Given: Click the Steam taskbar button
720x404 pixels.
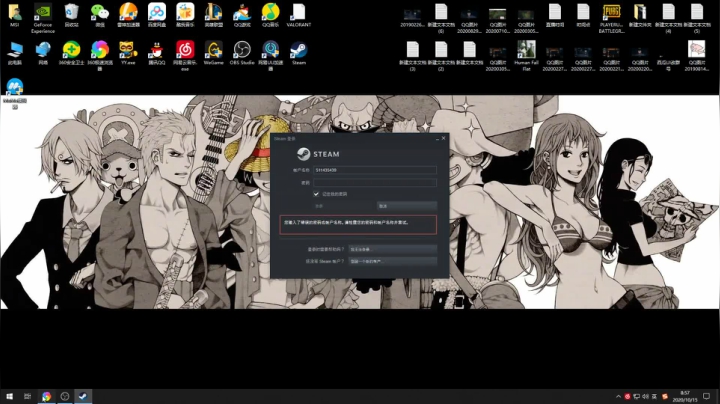Looking at the screenshot, I should pos(83,396).
